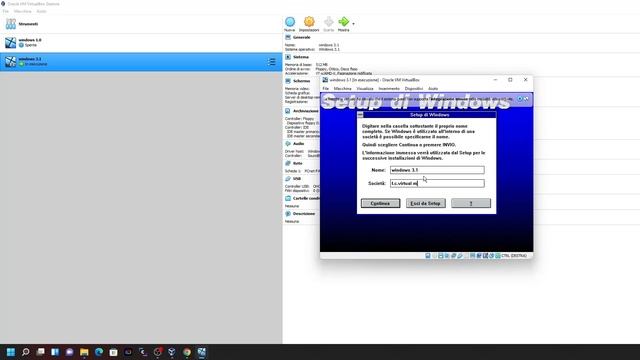Open the Aiuto menu in the VM window

[x=433, y=89]
